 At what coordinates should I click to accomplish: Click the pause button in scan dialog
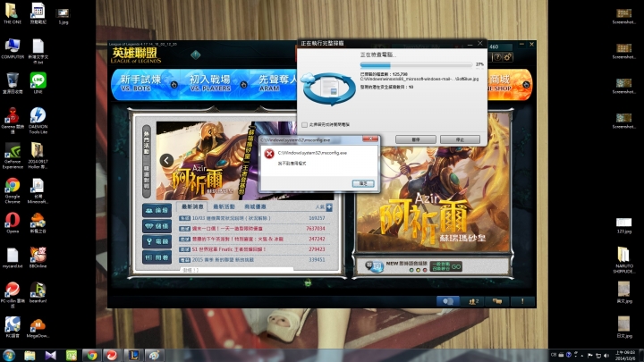(416, 139)
